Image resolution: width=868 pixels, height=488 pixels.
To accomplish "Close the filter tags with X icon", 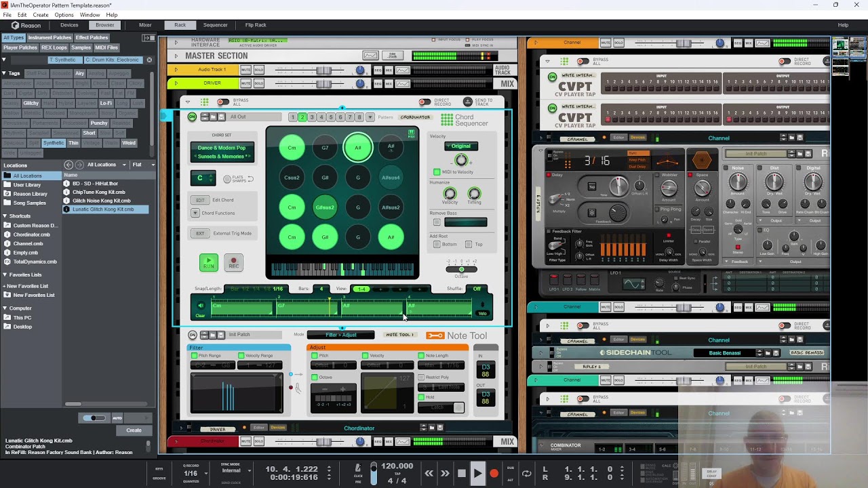I will point(150,60).
